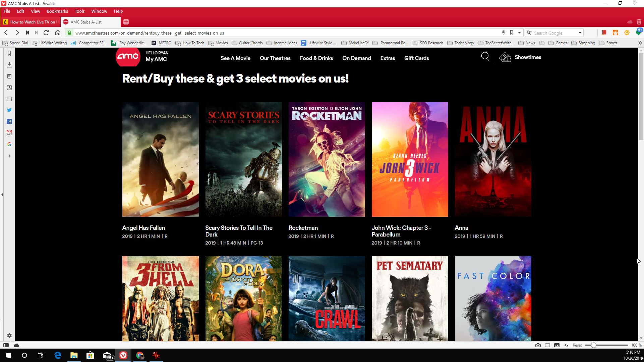Open a new tab with the plus button
The image size is (644, 362).
click(126, 22)
